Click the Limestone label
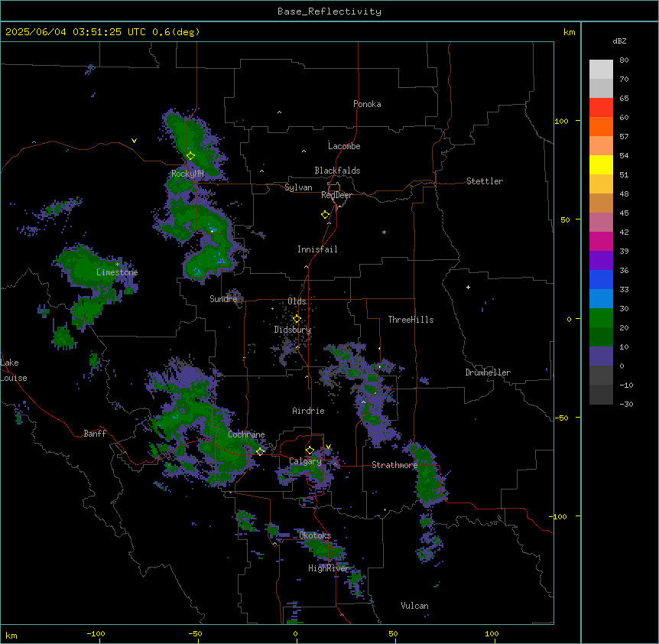 pyautogui.click(x=117, y=272)
